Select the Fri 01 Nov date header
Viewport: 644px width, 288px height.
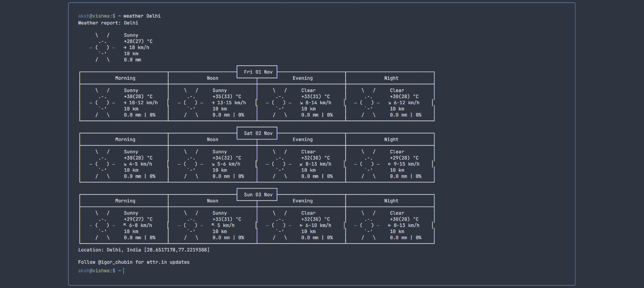(258, 72)
